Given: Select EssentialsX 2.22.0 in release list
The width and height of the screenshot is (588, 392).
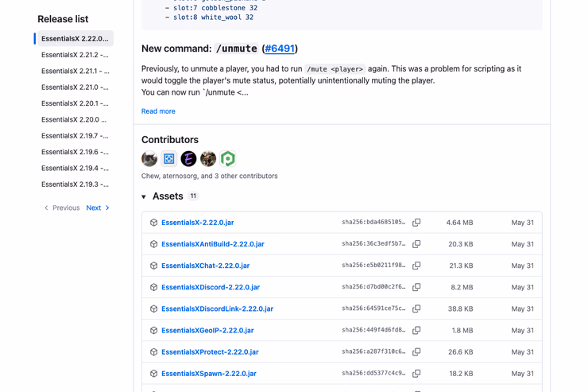Looking at the screenshot, I should point(75,39).
